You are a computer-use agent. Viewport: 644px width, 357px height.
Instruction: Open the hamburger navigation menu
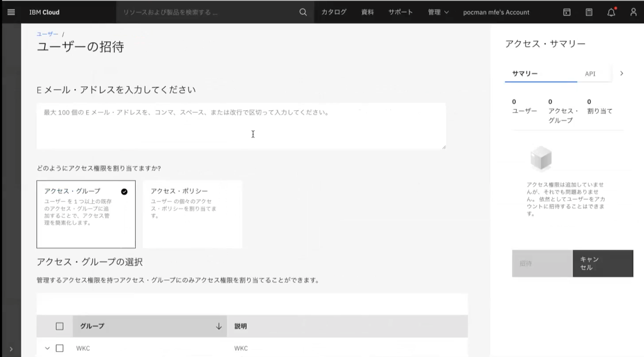[x=11, y=12]
